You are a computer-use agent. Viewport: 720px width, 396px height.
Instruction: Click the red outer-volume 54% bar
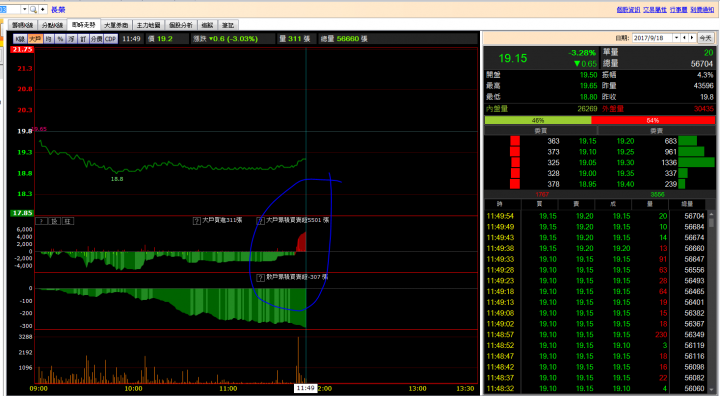[652, 120]
